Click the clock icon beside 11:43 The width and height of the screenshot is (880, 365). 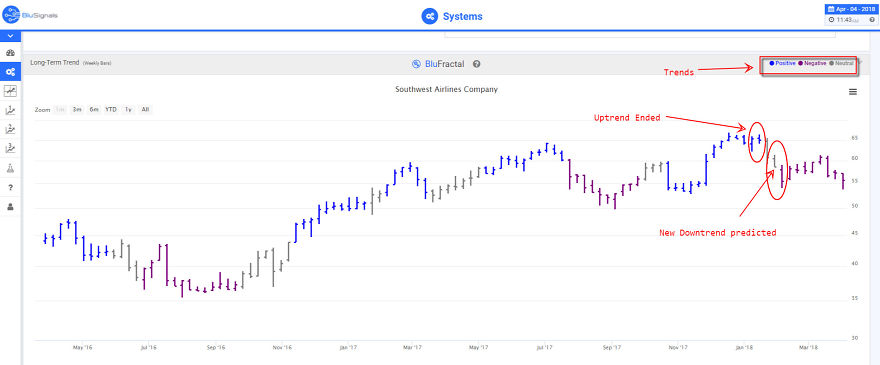(x=832, y=20)
